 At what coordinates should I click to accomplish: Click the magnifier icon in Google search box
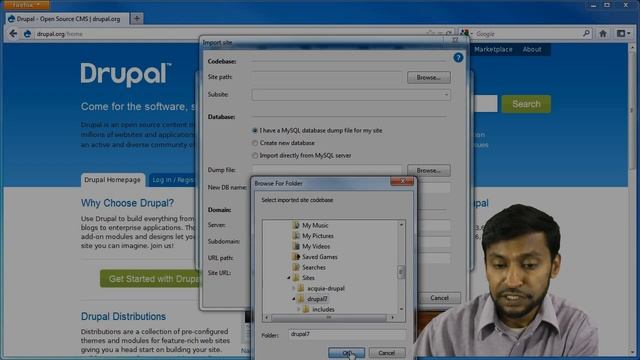[x=586, y=33]
